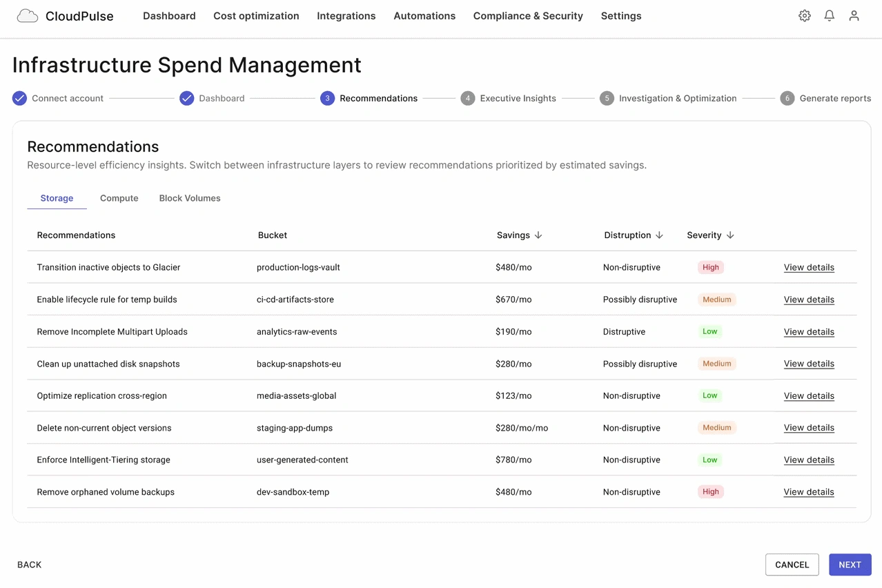
Task: Click 'Remove orphaned volume backups'
Action: click(106, 492)
